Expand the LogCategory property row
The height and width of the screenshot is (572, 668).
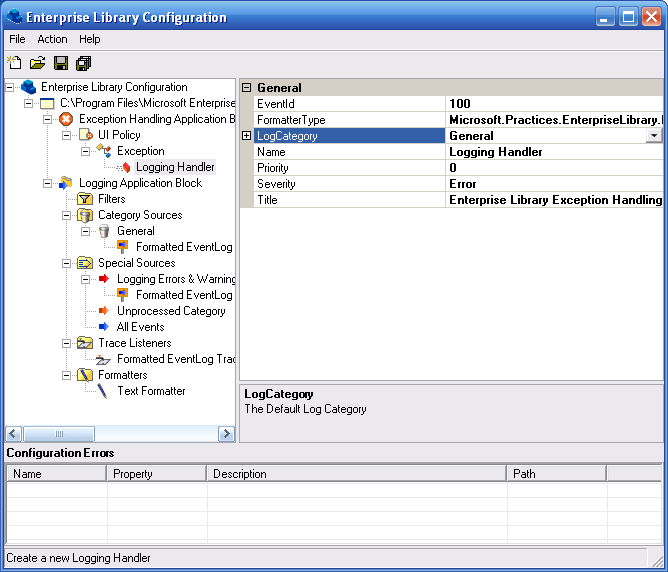pyautogui.click(x=247, y=136)
